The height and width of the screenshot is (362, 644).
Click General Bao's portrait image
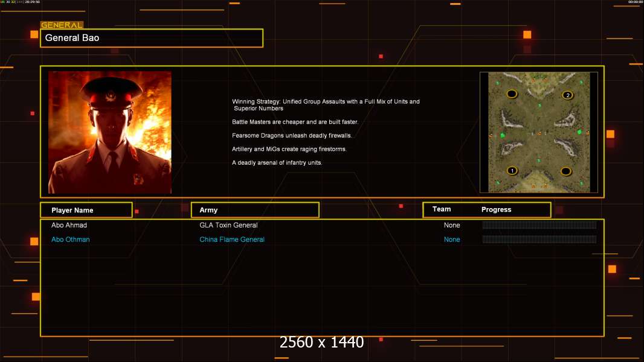pos(110,132)
